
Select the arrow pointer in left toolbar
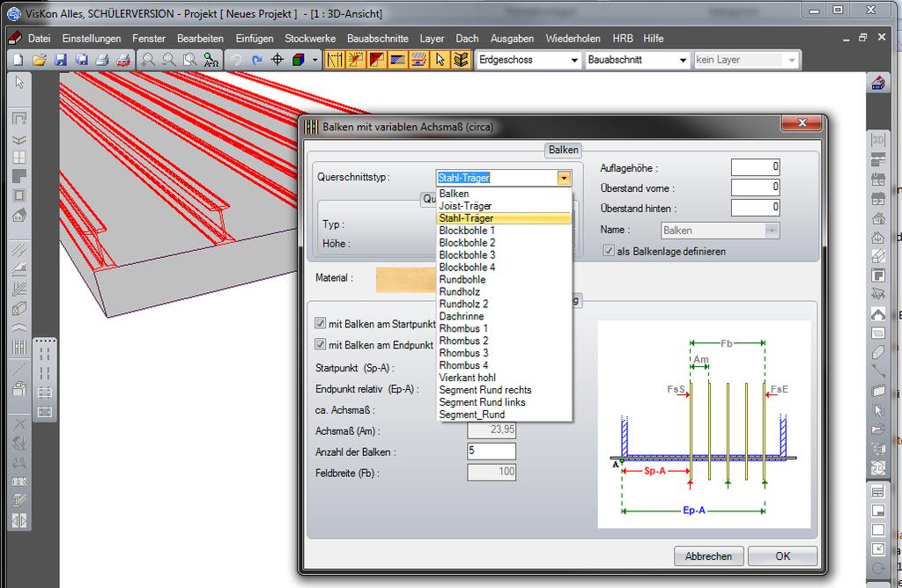pyautogui.click(x=19, y=82)
